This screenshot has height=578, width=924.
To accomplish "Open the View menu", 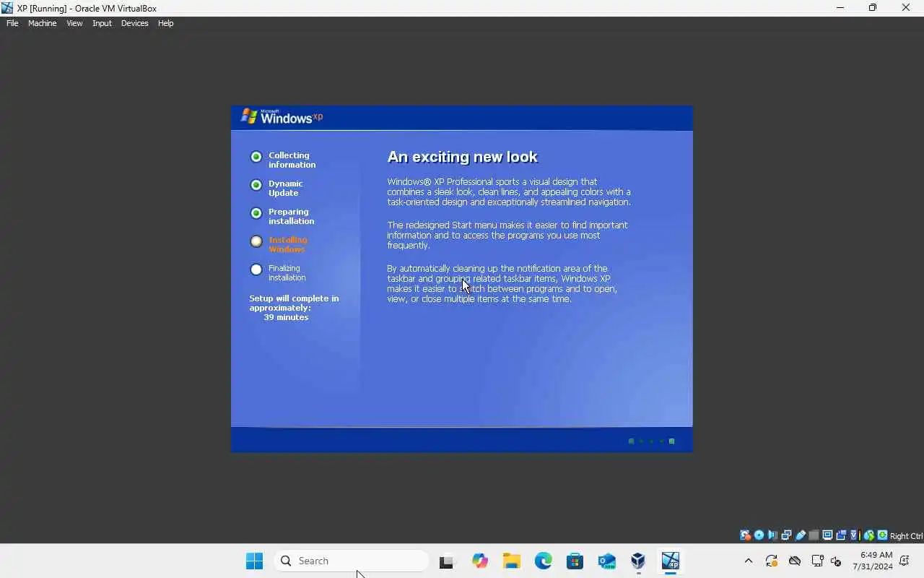I will coord(74,23).
